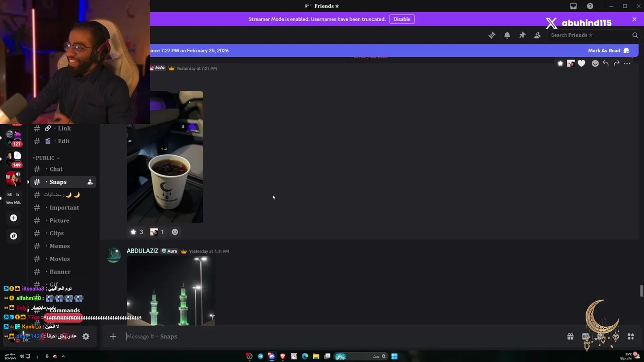Toggle the star reaction with count 3
Image resolution: width=644 pixels, height=362 pixels.
137,232
